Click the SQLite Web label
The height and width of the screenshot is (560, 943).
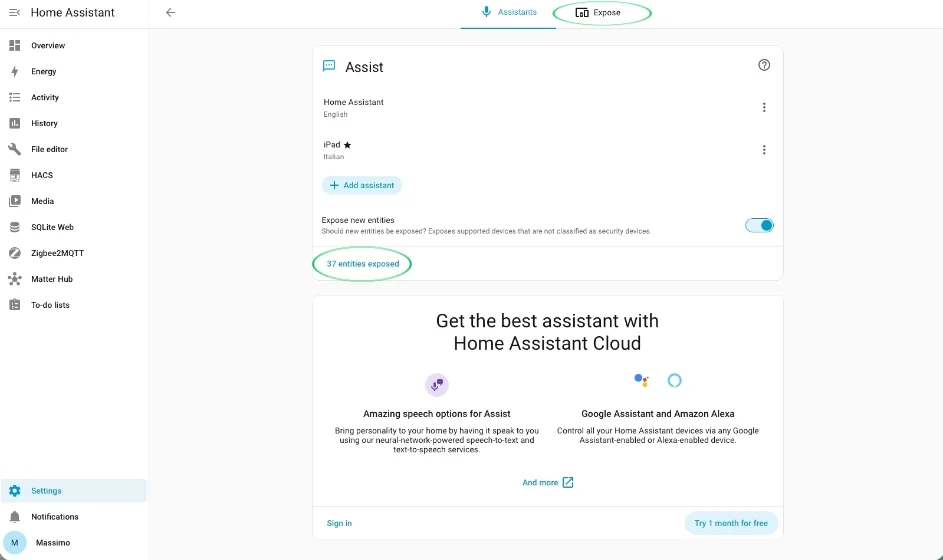pyautogui.click(x=52, y=227)
